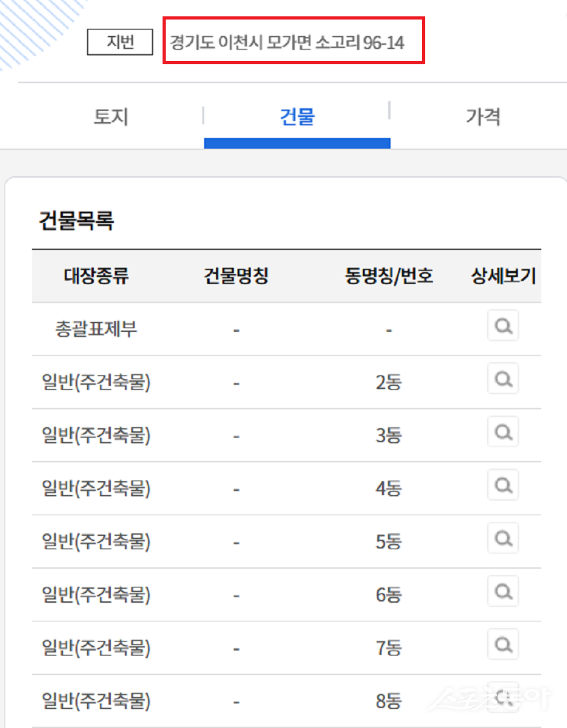Image resolution: width=567 pixels, height=728 pixels.
Task: Open detail view for 총괄표제부 row
Action: coord(503,326)
